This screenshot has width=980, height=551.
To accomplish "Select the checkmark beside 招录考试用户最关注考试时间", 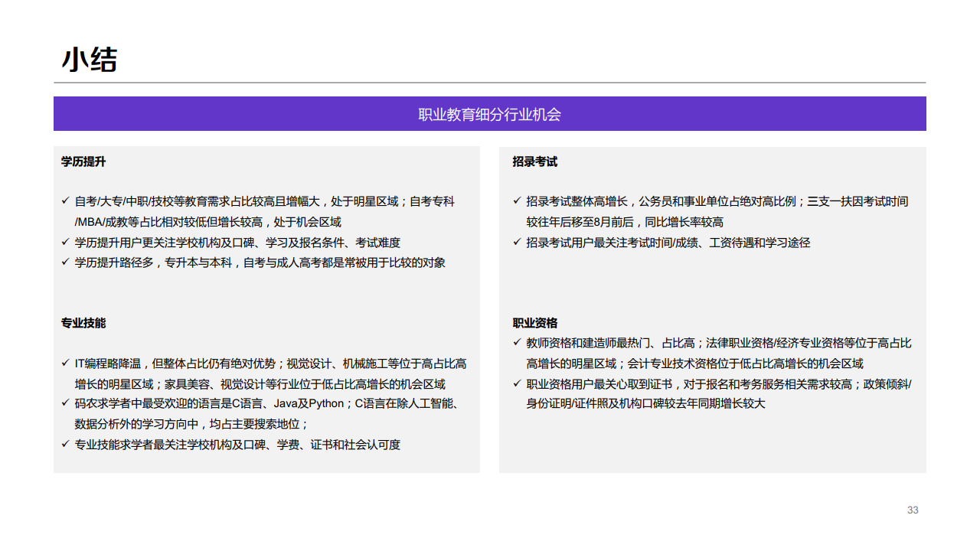I will click(516, 243).
